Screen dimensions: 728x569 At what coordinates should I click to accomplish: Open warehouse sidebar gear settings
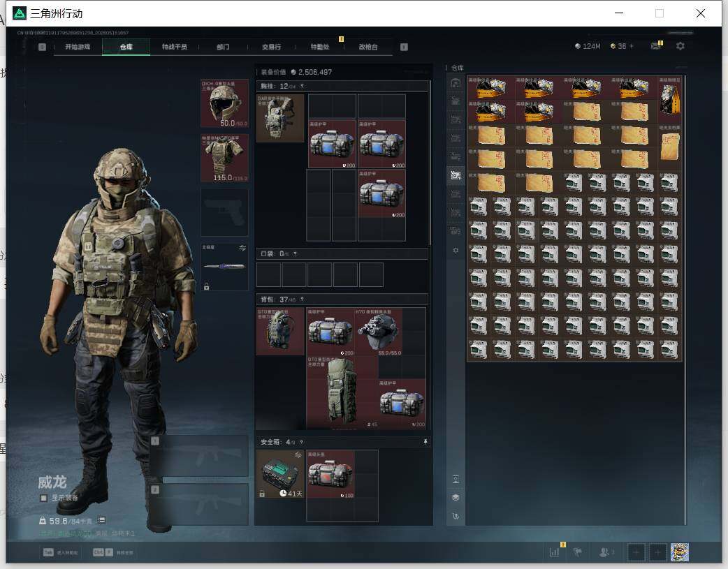[x=456, y=250]
